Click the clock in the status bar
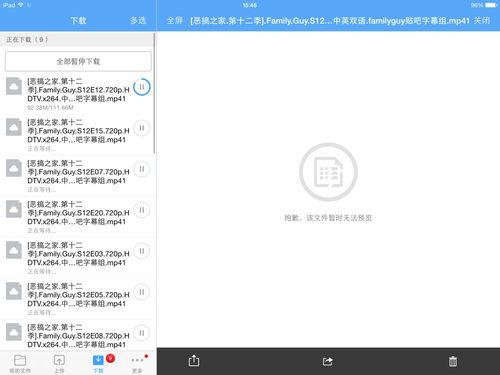Viewport: 500px width, 375px height. (250, 5)
